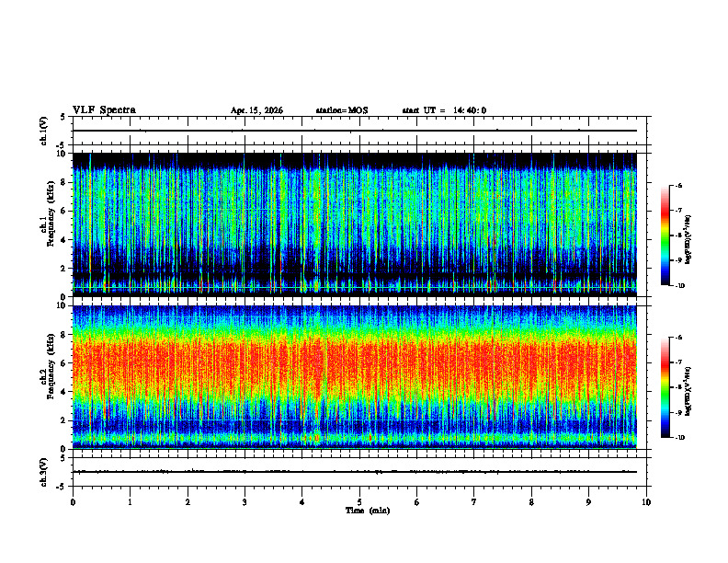728x563 pixels.
Task: Select the "start UT = 14:40:0" header text
Action: pyautogui.click(x=444, y=110)
